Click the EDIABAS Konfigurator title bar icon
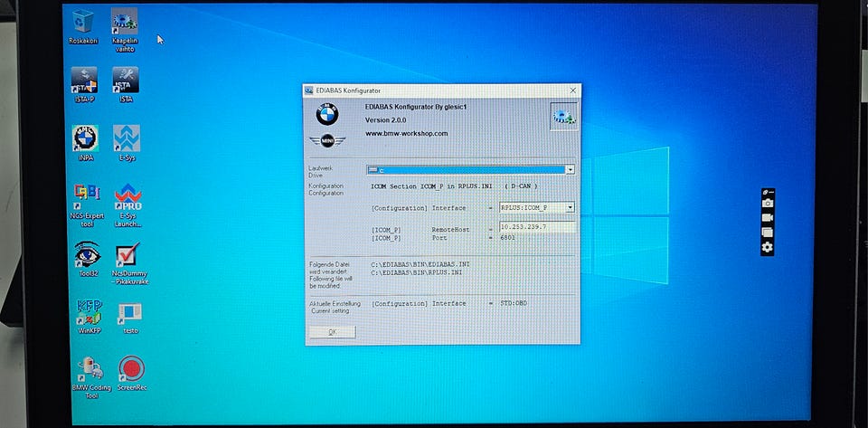The image size is (868, 428). tap(309, 90)
